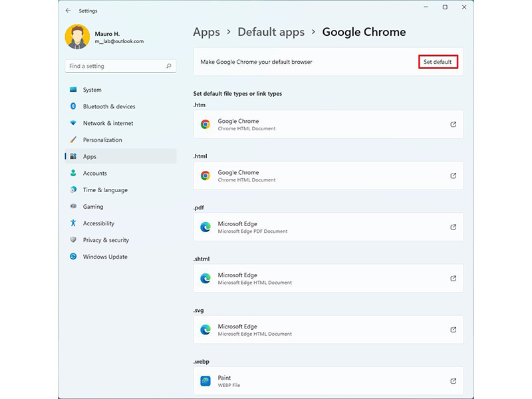Open Accounts settings

[x=120, y=173]
